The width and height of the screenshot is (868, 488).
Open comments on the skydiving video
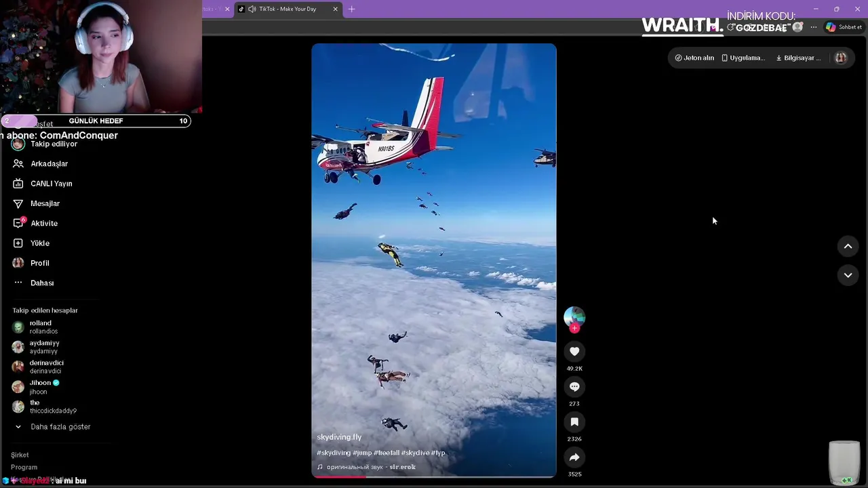(x=574, y=386)
